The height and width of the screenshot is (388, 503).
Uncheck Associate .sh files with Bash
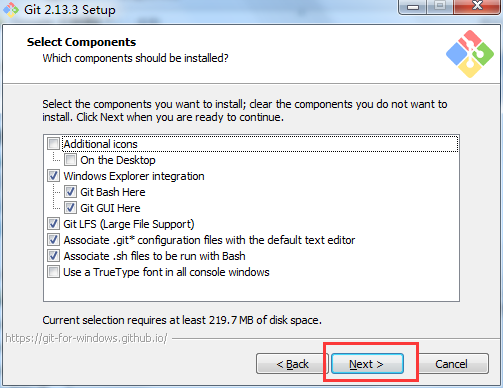coord(53,256)
